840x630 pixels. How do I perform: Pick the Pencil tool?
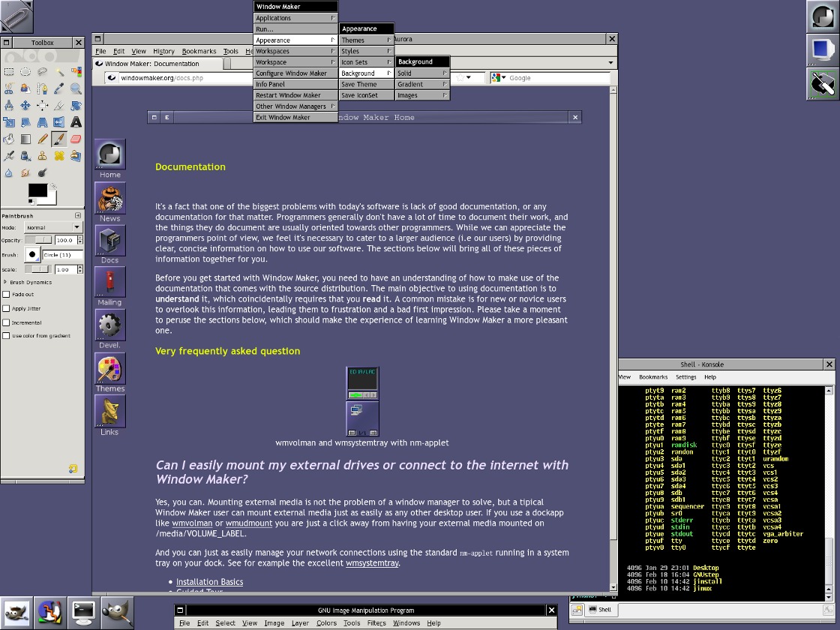coord(42,139)
